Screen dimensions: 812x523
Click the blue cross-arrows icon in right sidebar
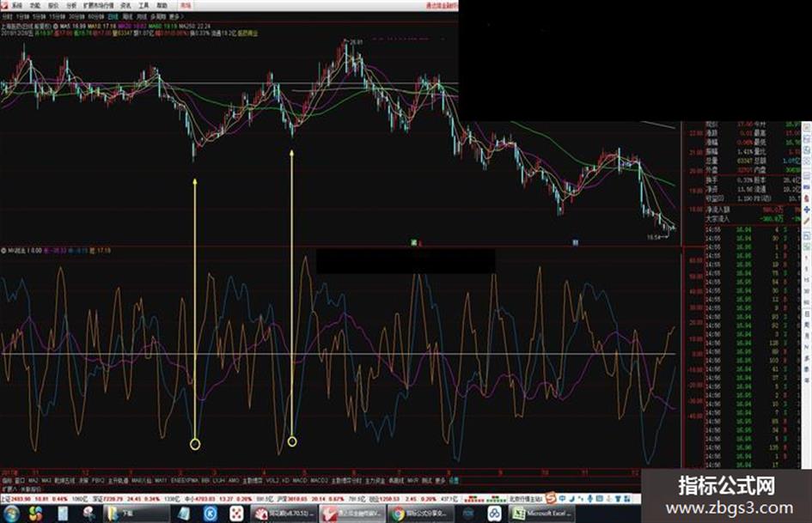[807, 210]
